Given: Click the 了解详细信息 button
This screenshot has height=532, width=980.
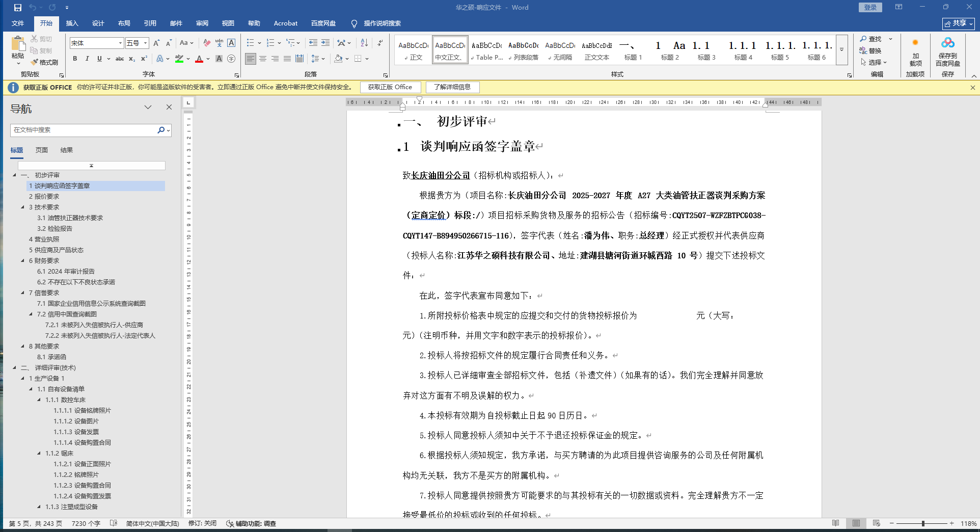Looking at the screenshot, I should (x=452, y=87).
